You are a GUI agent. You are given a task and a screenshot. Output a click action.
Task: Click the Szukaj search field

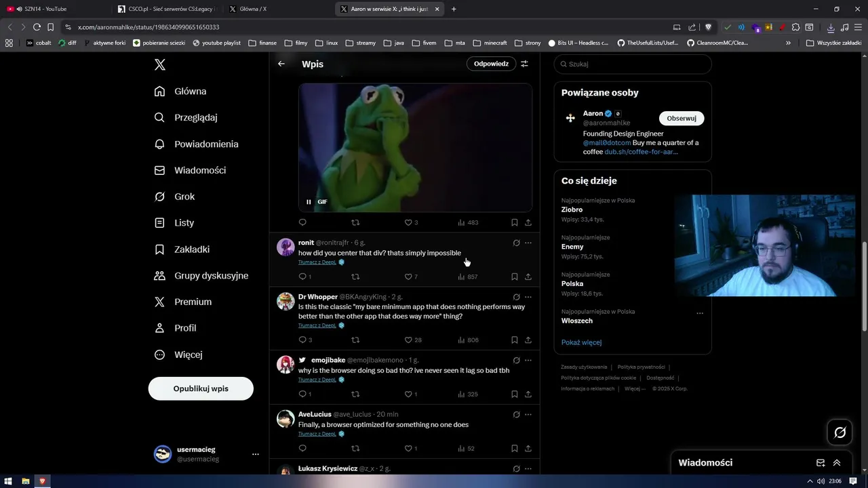click(633, 64)
